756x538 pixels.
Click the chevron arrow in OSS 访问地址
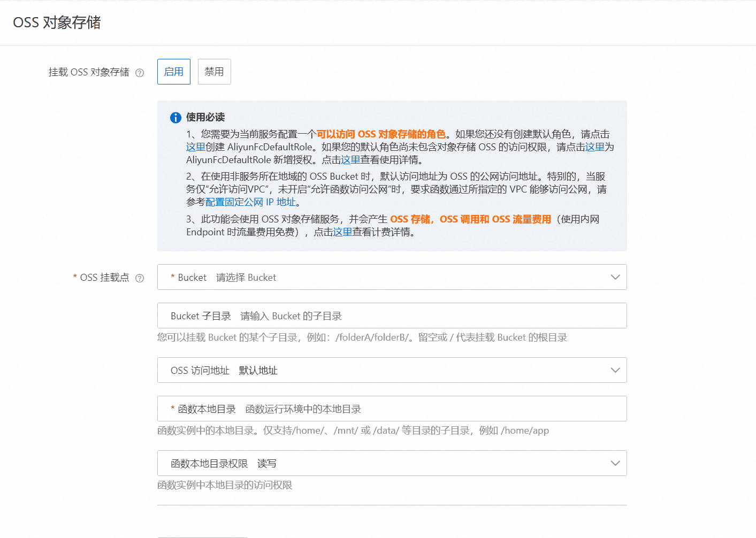click(615, 370)
